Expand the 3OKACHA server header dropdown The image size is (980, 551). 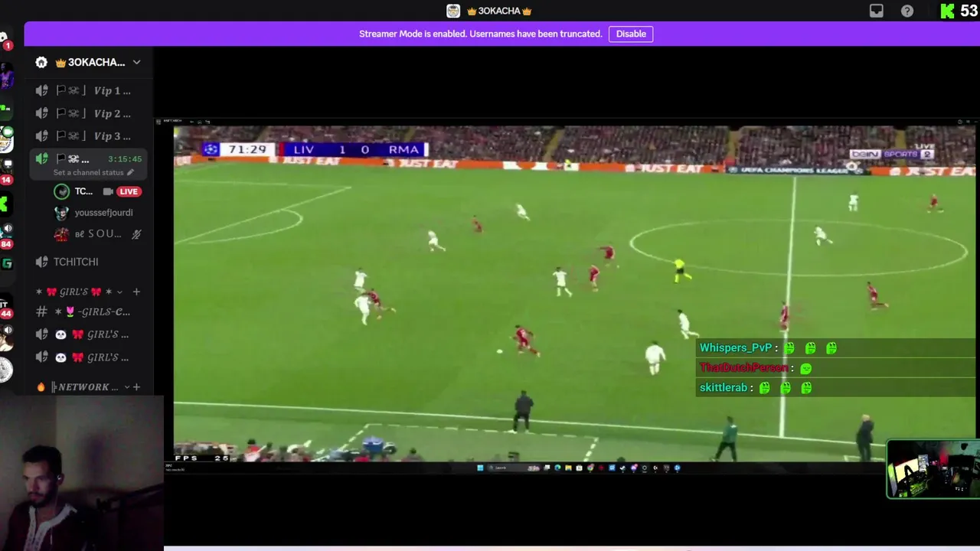(x=136, y=62)
